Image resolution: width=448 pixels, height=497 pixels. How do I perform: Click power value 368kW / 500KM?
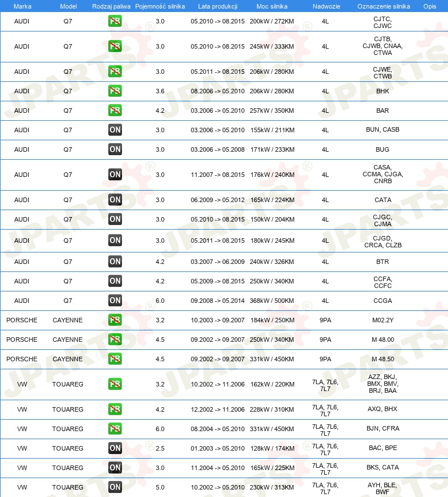coord(272,301)
